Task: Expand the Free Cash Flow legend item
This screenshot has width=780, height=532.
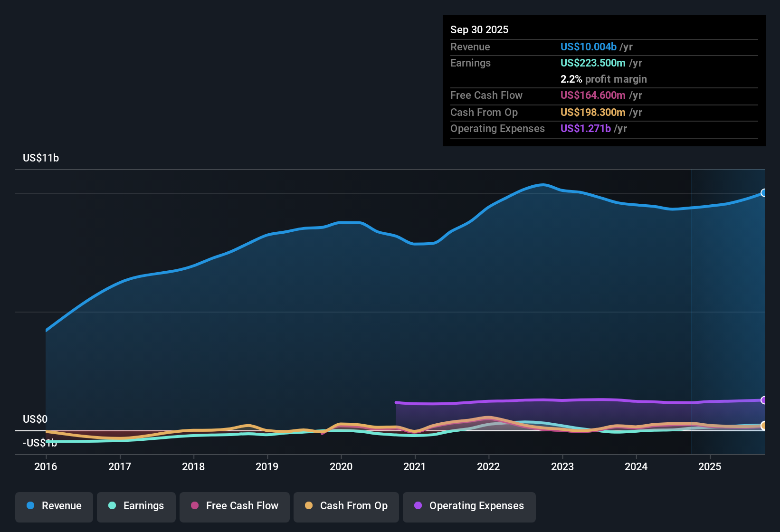Action: [234, 507]
